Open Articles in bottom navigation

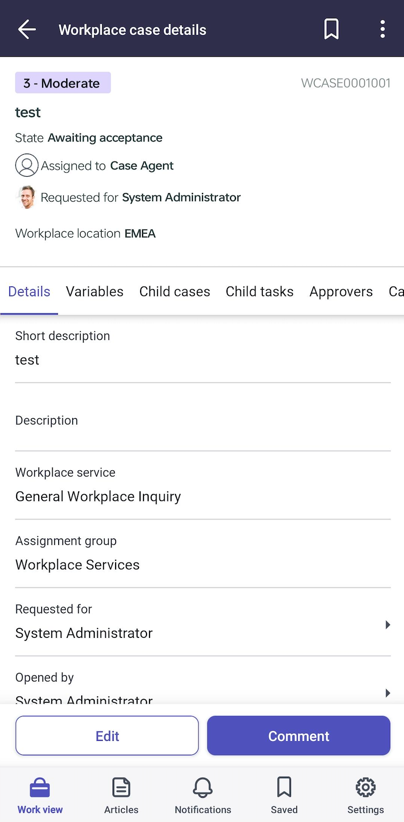[121, 796]
